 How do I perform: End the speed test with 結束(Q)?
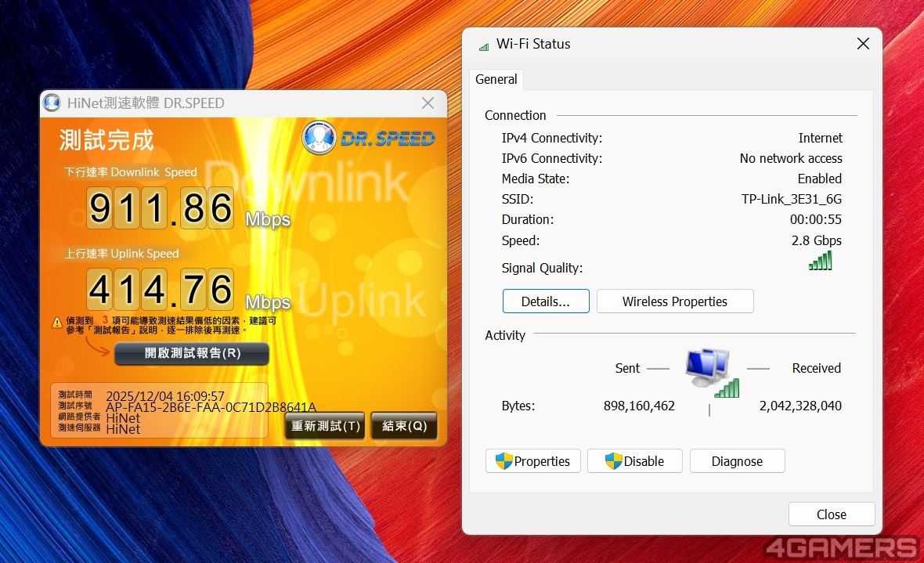(404, 426)
